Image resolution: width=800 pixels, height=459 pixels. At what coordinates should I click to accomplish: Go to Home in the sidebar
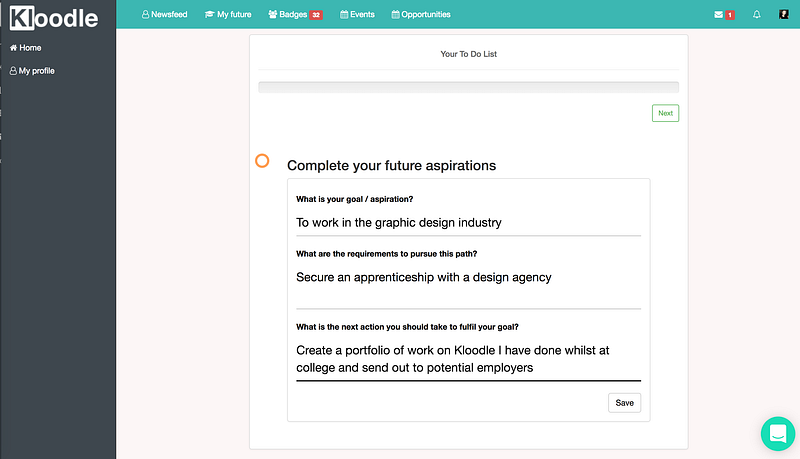[x=25, y=48]
